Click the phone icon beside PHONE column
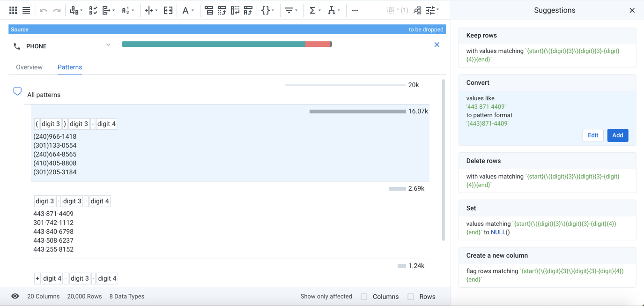Screen dimensions: 644x306 click(17, 46)
